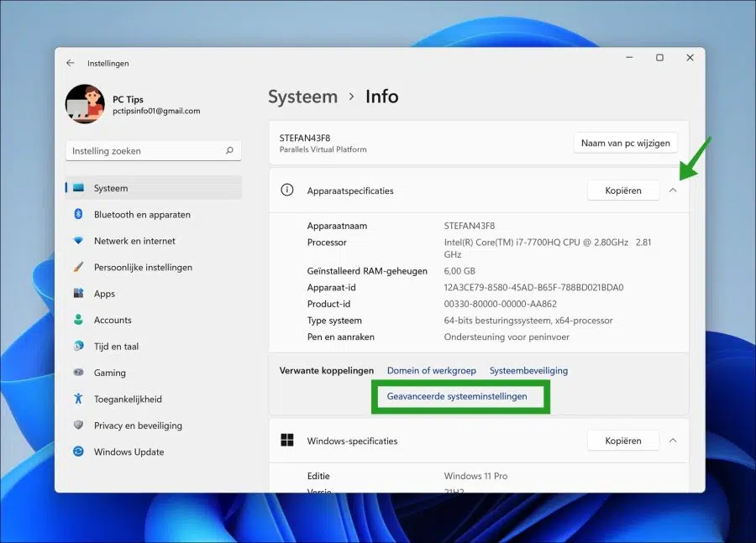
Task: Click the Toegankelijkheid figure icon
Action: coord(78,399)
